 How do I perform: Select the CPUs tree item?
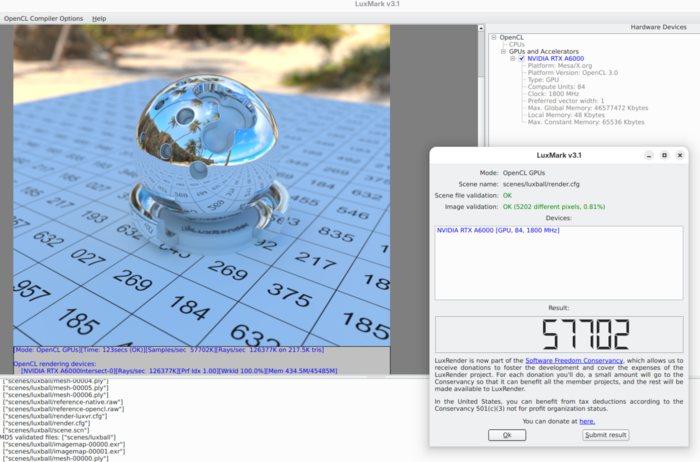click(x=517, y=44)
